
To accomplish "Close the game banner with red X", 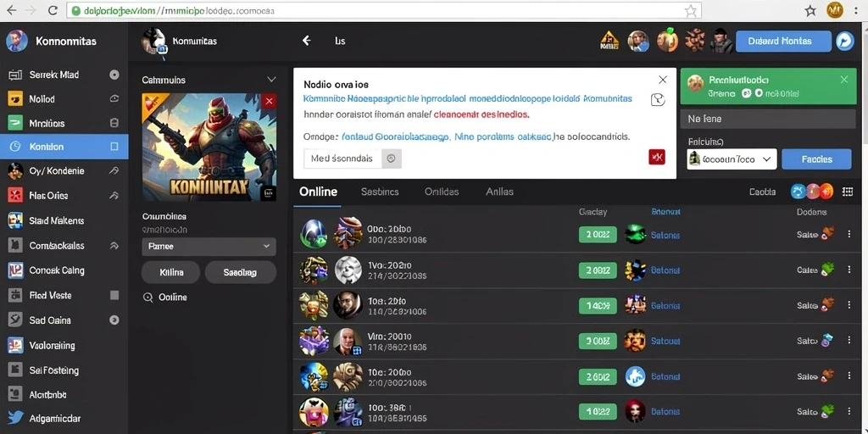I will tap(269, 101).
